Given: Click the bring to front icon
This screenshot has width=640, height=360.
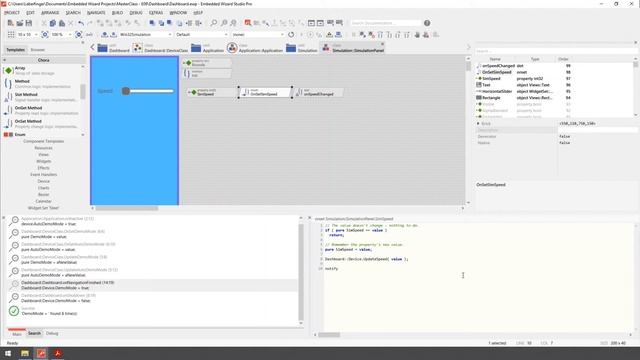Looking at the screenshot, I should pos(152,23).
